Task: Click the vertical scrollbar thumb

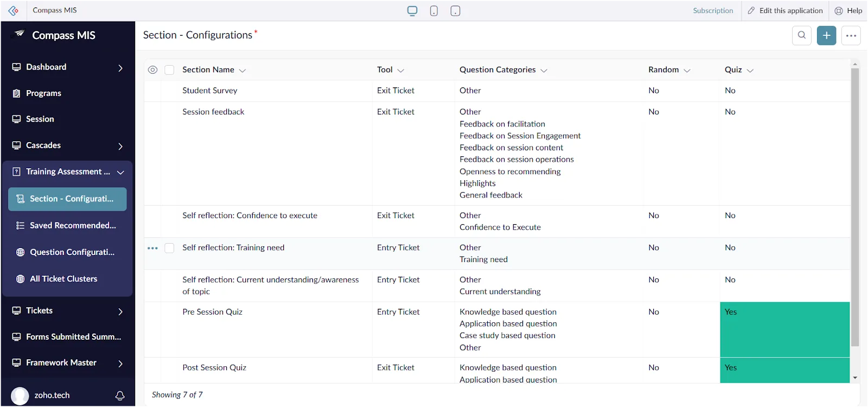Action: click(x=855, y=207)
